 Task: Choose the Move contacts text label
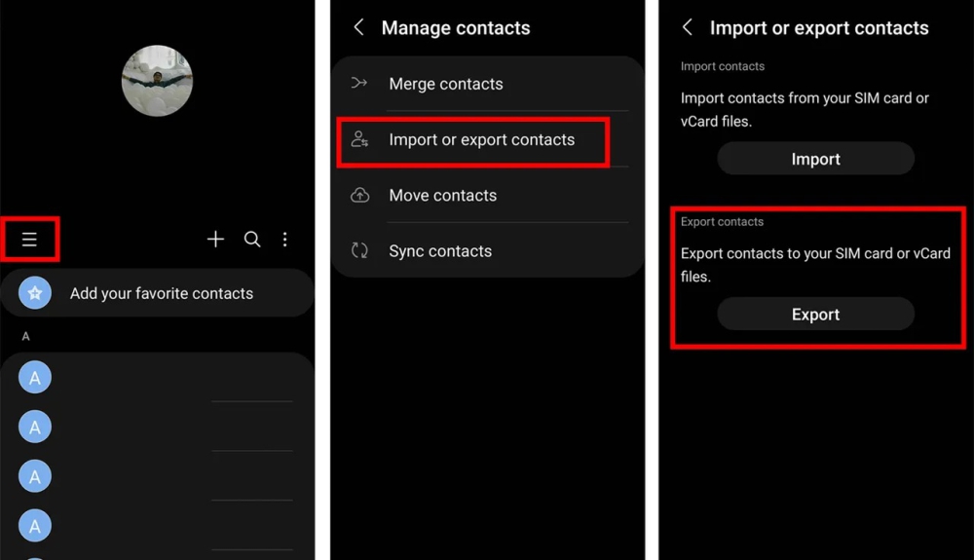point(442,196)
